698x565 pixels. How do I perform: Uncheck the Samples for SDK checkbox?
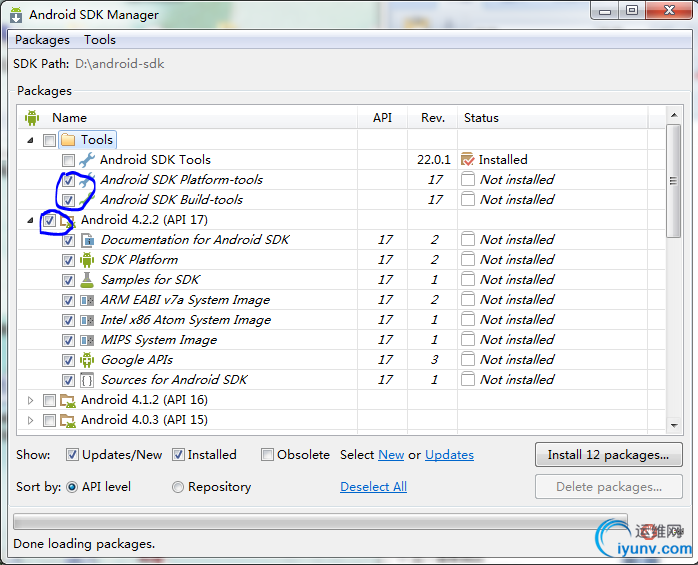pos(68,280)
